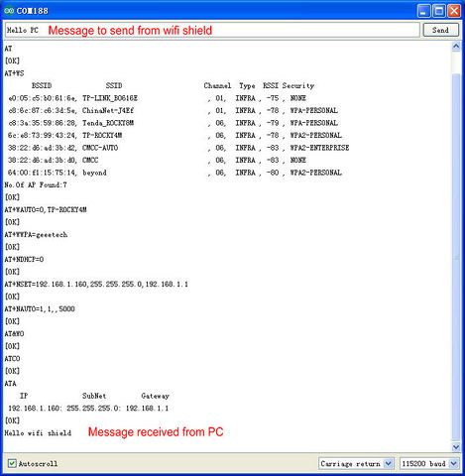Click the scrollbar down arrow
The width and height of the screenshot is (465, 476).
tap(456, 447)
